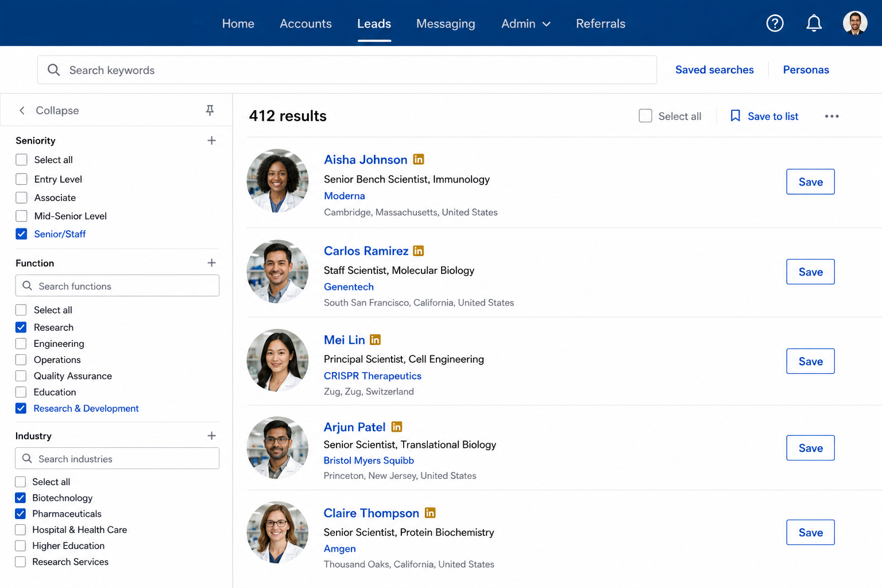Image resolution: width=882 pixels, height=588 pixels.
Task: Open the Bristol Myers Squibb link
Action: coord(369,460)
